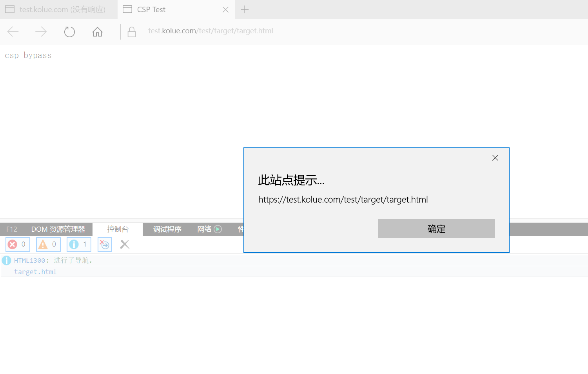
Task: Switch to the test.kolue.com browser tab
Action: 59,9
